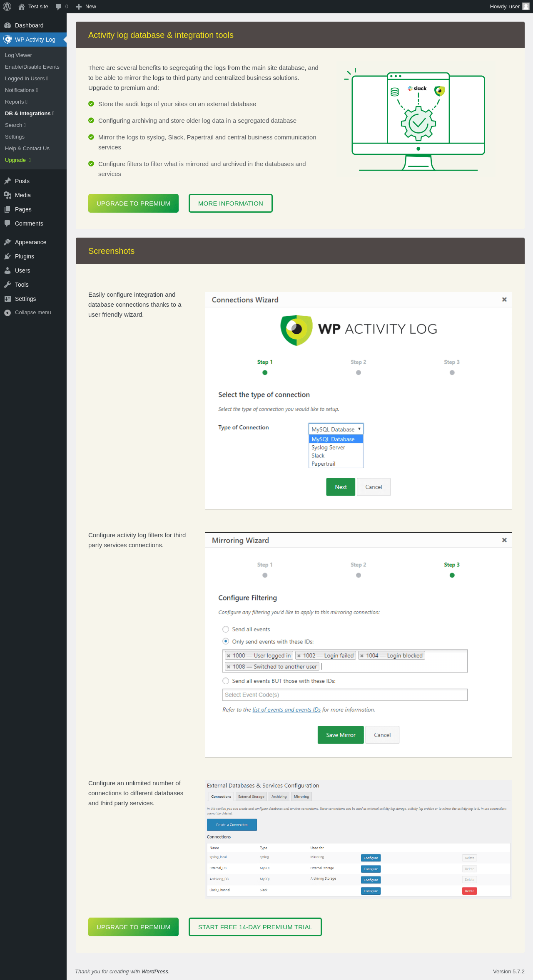Click the More Information button
The image size is (533, 980).
pyautogui.click(x=231, y=203)
